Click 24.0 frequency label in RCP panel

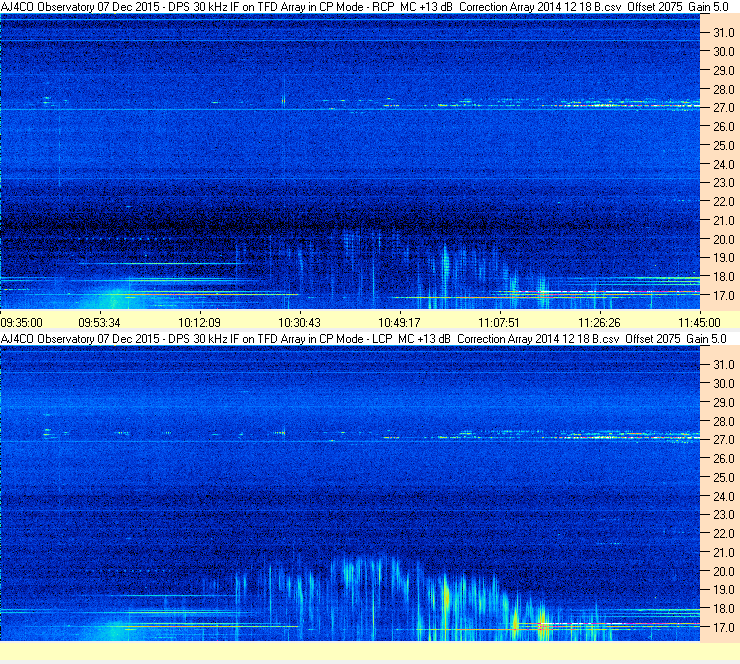coord(723,165)
